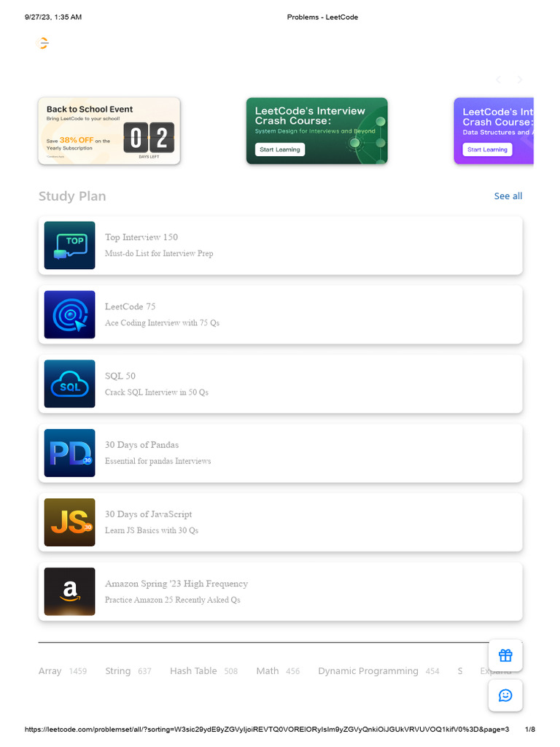Open the SQL 50 cloud icon
The image size is (560, 747).
pos(69,384)
